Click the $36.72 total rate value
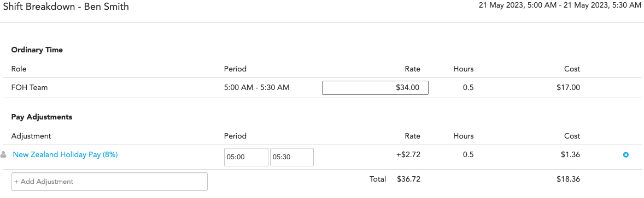Screen dimensions: 644x198 click(x=409, y=179)
